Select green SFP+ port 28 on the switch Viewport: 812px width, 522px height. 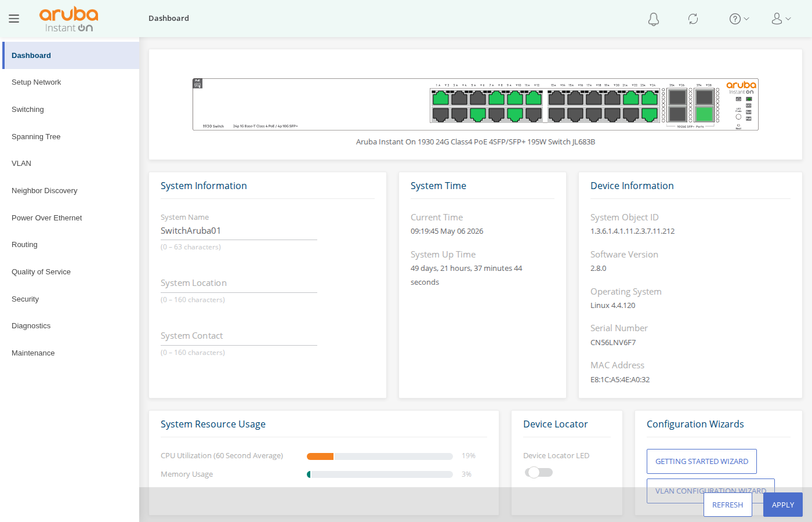[704, 114]
